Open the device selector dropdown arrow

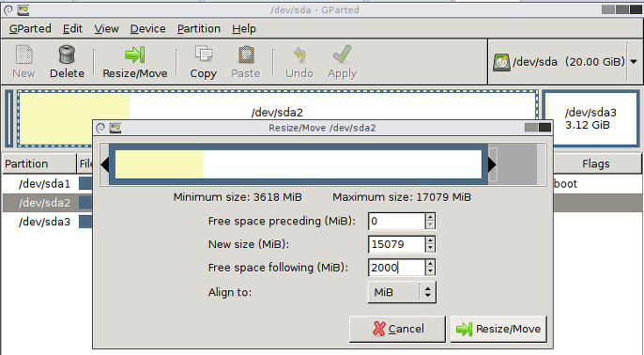click(x=634, y=62)
